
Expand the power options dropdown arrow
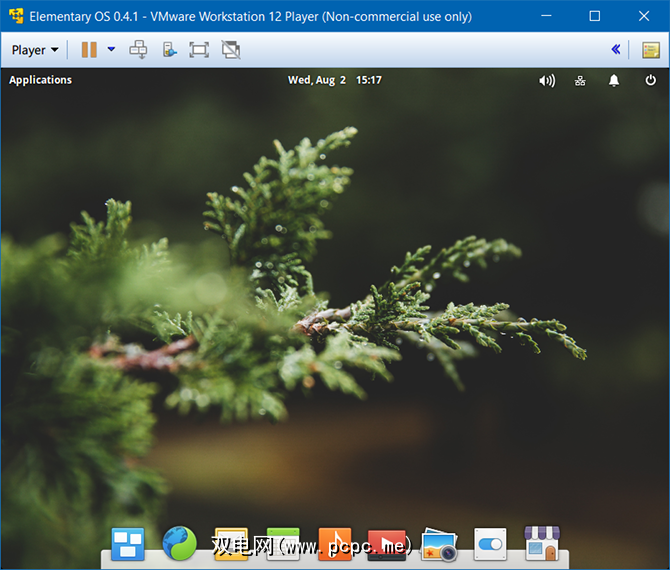click(x=111, y=49)
